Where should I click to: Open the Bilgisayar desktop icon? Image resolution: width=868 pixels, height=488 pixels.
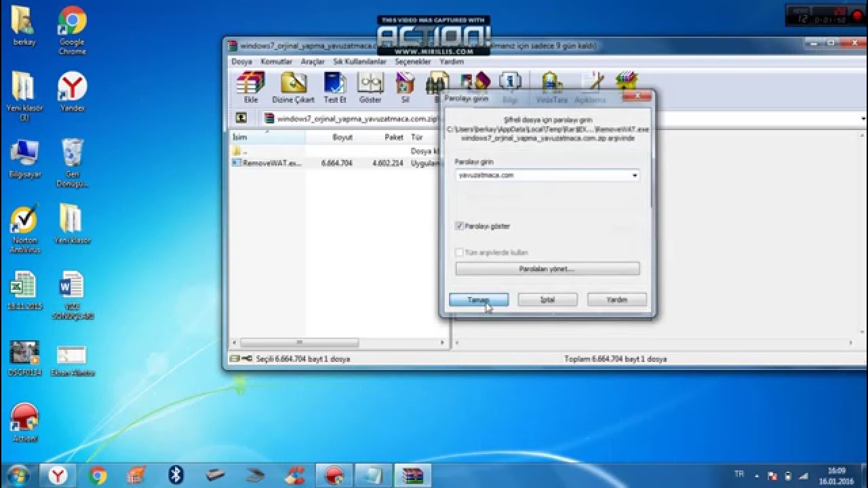24,159
